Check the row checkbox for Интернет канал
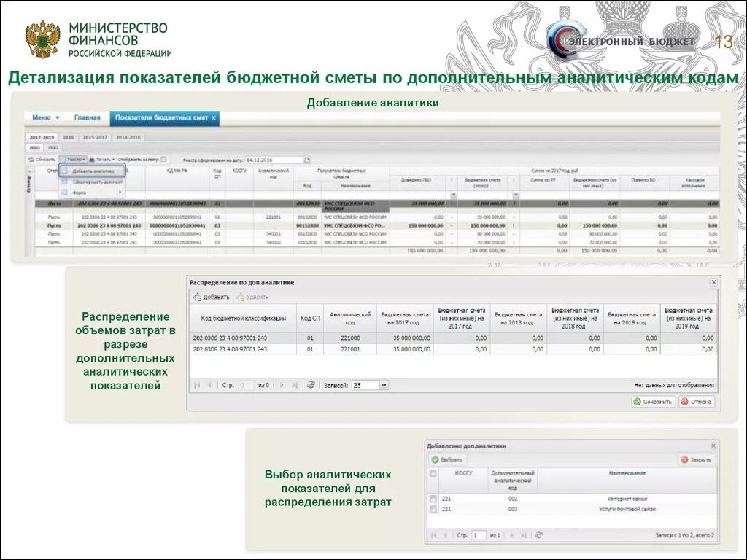 tap(432, 499)
